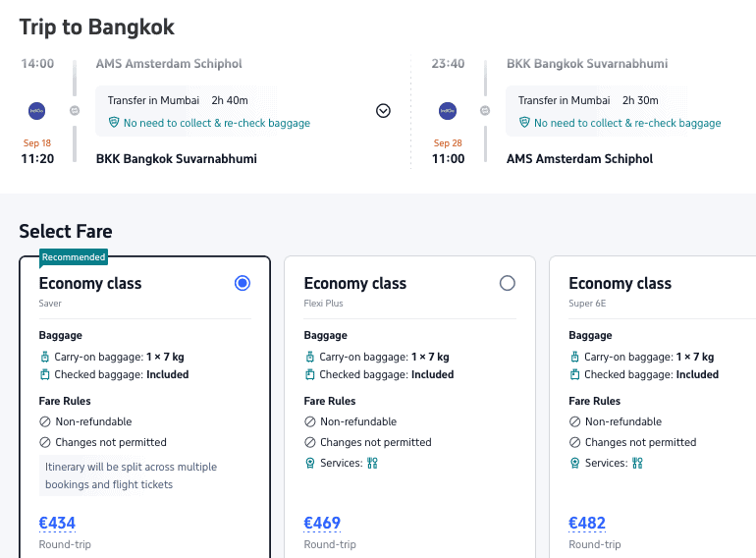Click the meal services icon in the Flexi Plus fare
This screenshot has height=558, width=756.
point(372,463)
